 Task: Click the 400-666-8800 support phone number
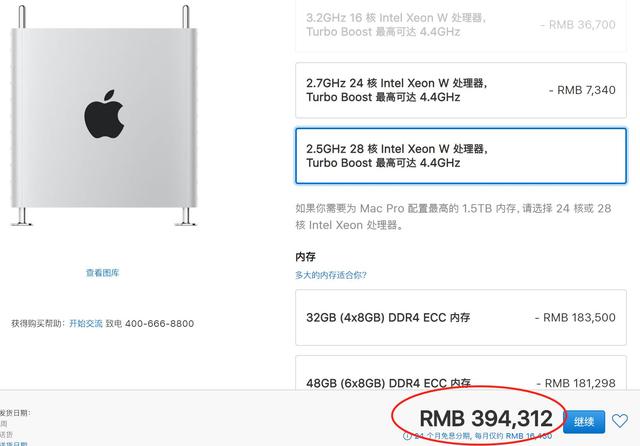[x=160, y=324]
